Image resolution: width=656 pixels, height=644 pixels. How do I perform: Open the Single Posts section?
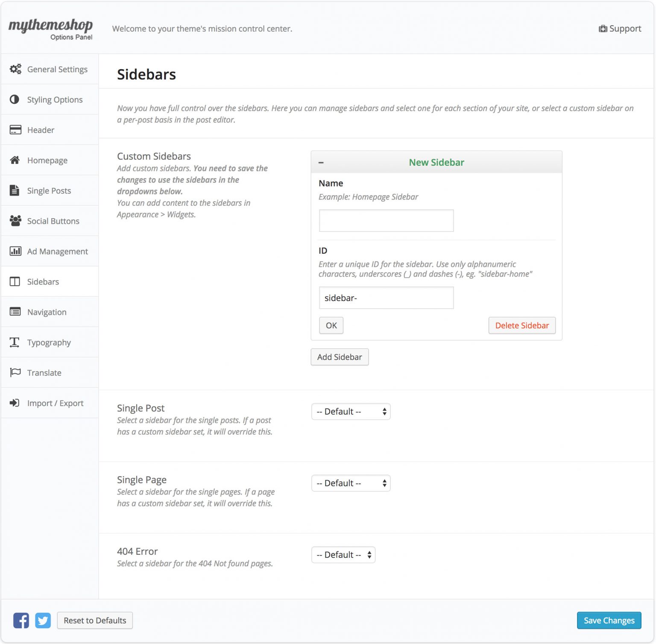50,190
